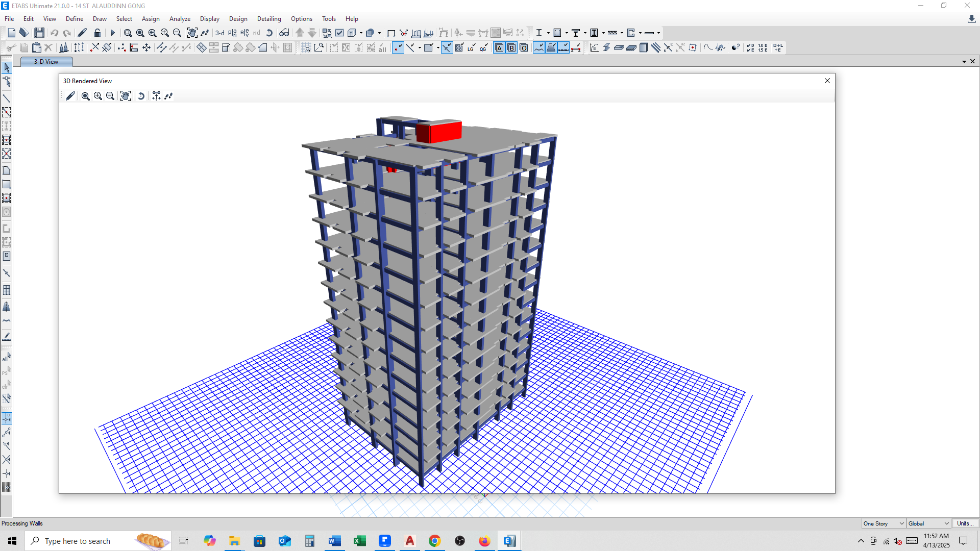Viewport: 980px width, 551px height.
Task: Select the Plan view icon
Action: point(232,33)
